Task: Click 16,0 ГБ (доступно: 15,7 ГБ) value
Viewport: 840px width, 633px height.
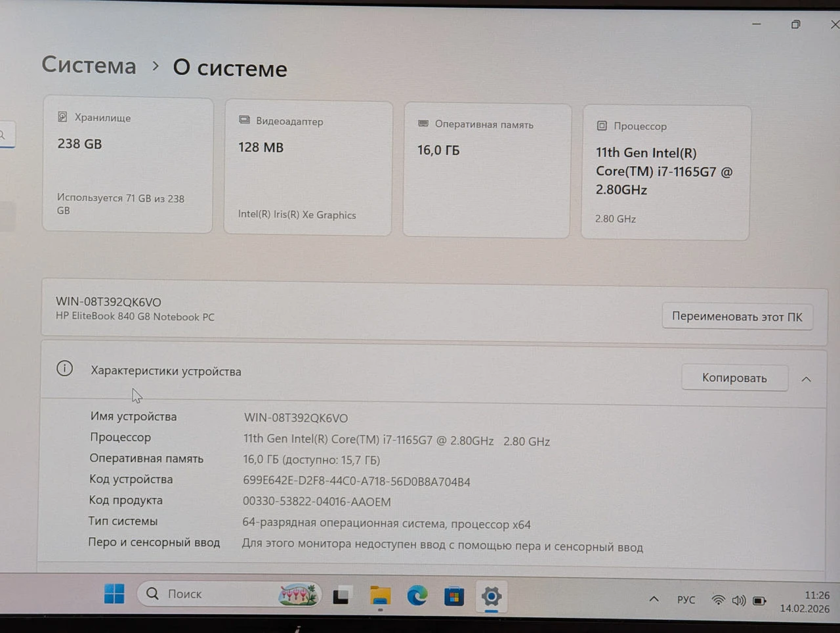Action: (312, 460)
